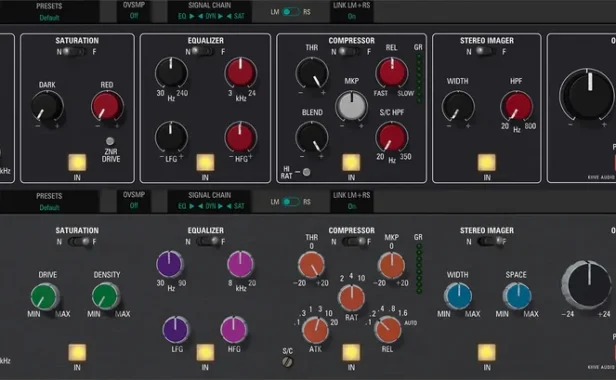Viewport: 616px width, 380px height.
Task: Click Link LM+RS On in the lower plugin
Action: coord(352,201)
